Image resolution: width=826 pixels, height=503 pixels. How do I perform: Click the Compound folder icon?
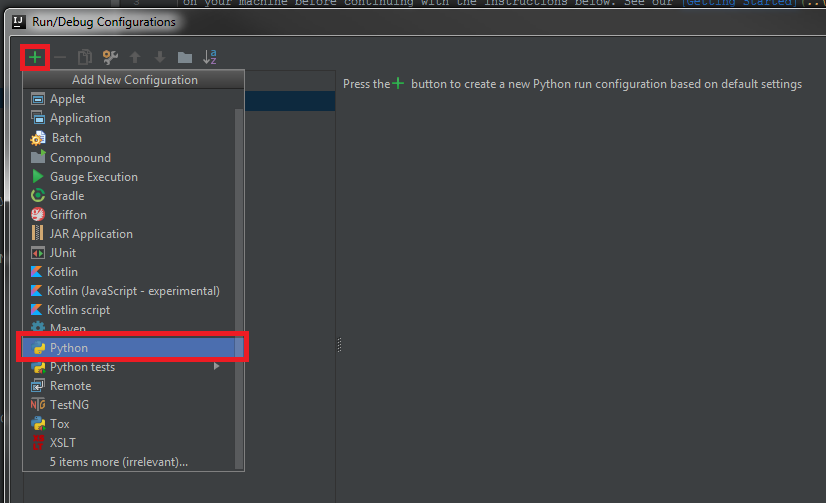tap(38, 157)
